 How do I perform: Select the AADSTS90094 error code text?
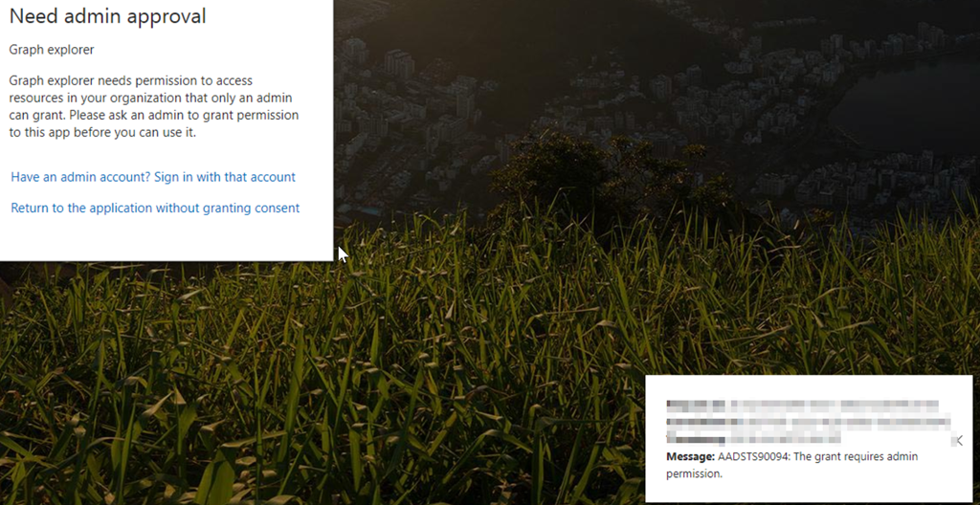coord(753,456)
